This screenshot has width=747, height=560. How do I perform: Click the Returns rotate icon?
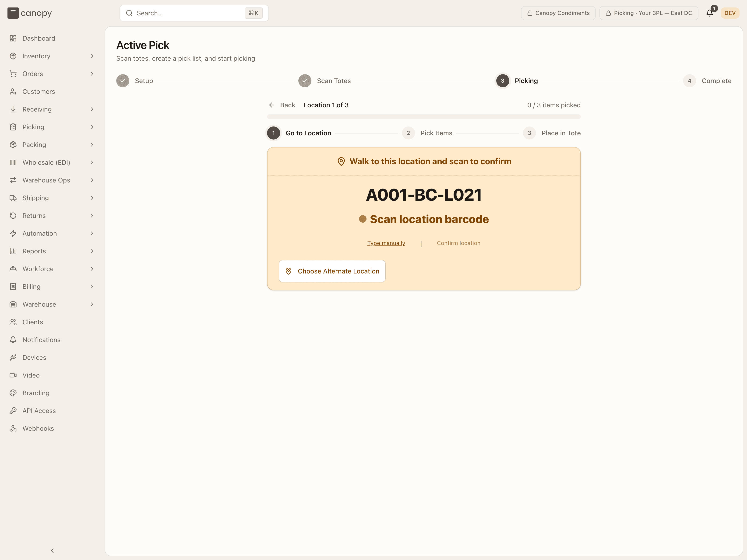coord(13,216)
